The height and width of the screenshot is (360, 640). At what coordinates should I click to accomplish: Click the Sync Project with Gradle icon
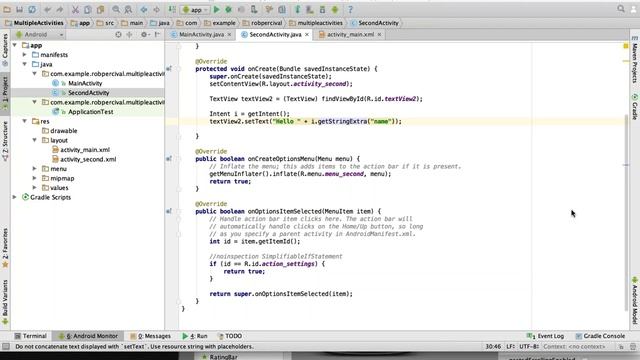click(x=298, y=9)
